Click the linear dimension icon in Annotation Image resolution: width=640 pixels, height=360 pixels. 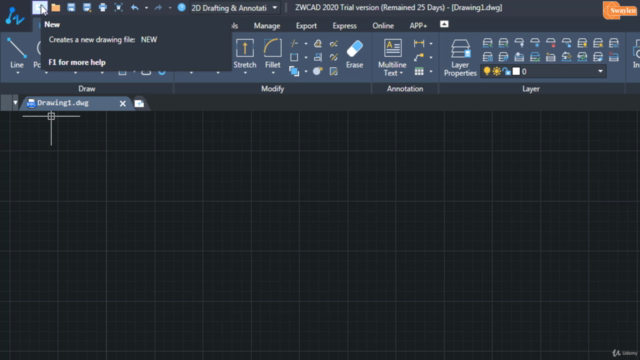click(x=419, y=43)
